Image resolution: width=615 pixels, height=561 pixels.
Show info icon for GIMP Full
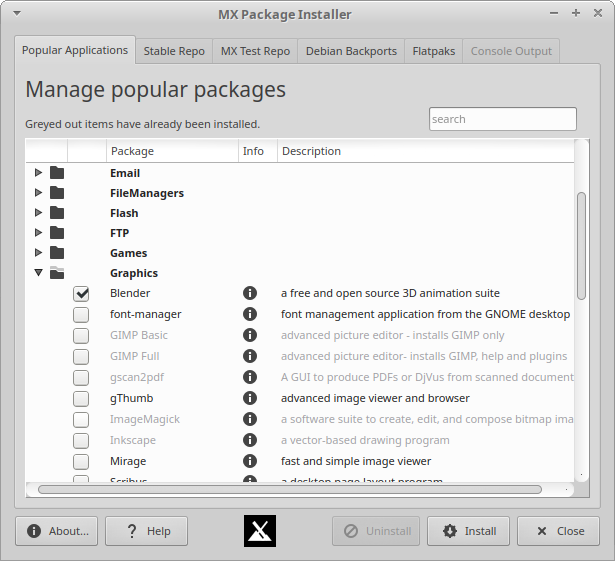250,356
